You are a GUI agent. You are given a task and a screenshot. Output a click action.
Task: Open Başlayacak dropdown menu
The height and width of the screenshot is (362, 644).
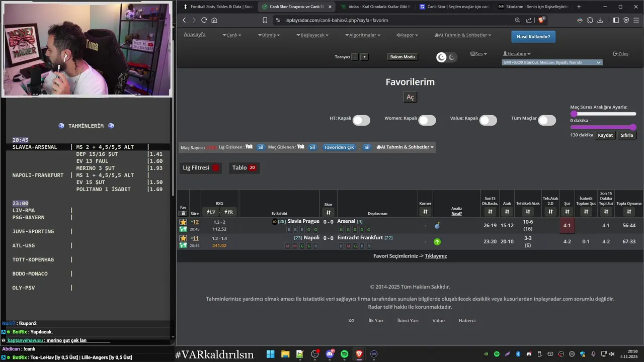coord(312,35)
